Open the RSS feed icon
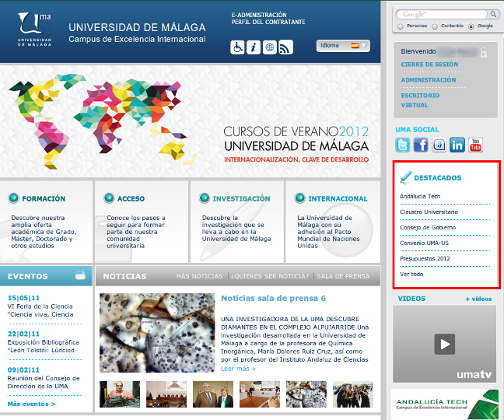This screenshot has width=504, height=420. coord(285,47)
